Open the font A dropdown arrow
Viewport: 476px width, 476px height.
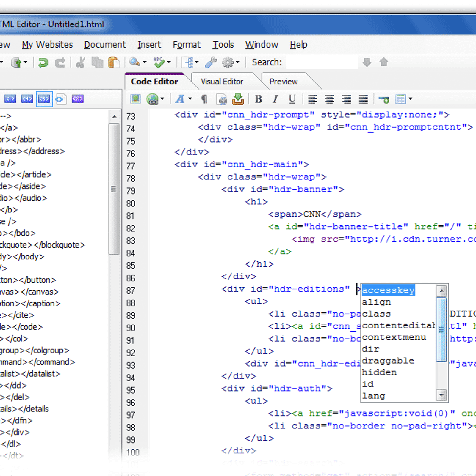(x=190, y=99)
